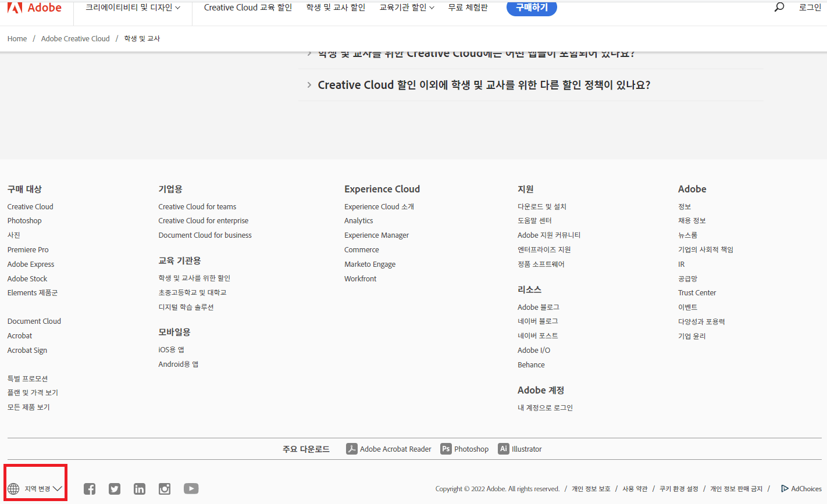Open Adobe's Instagram page icon

point(165,489)
